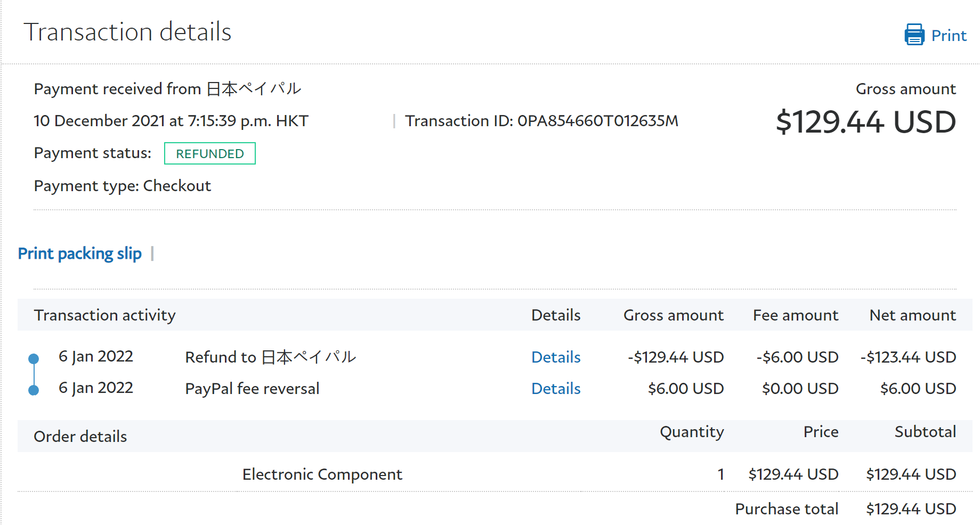Open Details for PayPal fee reversal

click(556, 389)
